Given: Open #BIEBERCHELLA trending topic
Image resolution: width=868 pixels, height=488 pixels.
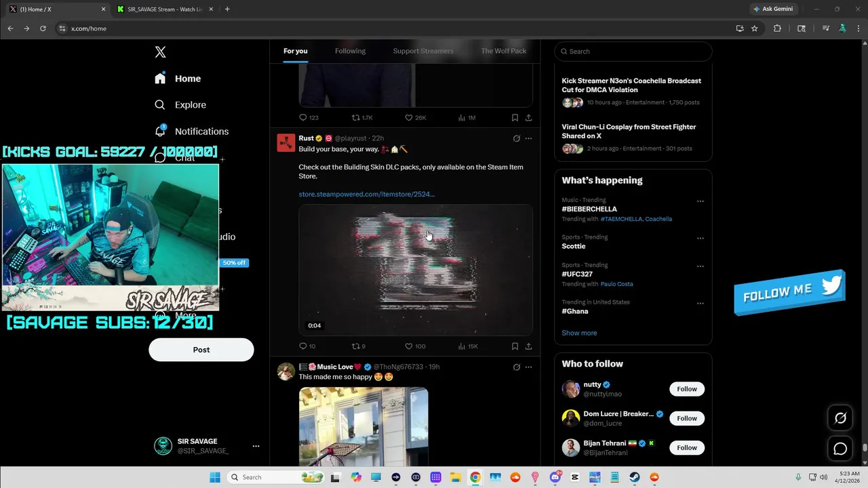Looking at the screenshot, I should pos(589,209).
